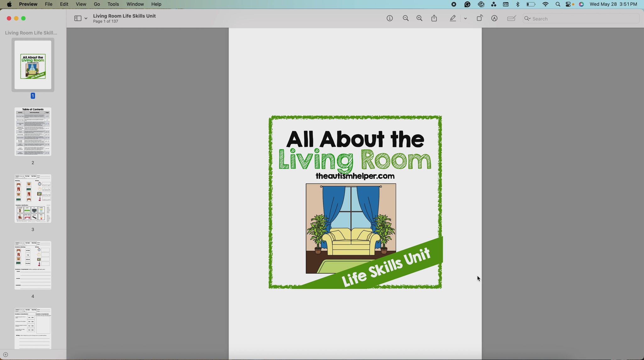This screenshot has width=644, height=360.
Task: Open the search options magnifier dropdown
Action: (527, 19)
